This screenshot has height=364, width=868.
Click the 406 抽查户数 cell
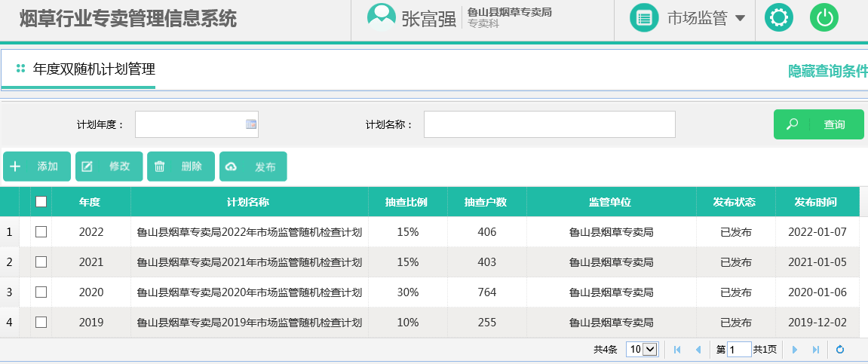(486, 232)
